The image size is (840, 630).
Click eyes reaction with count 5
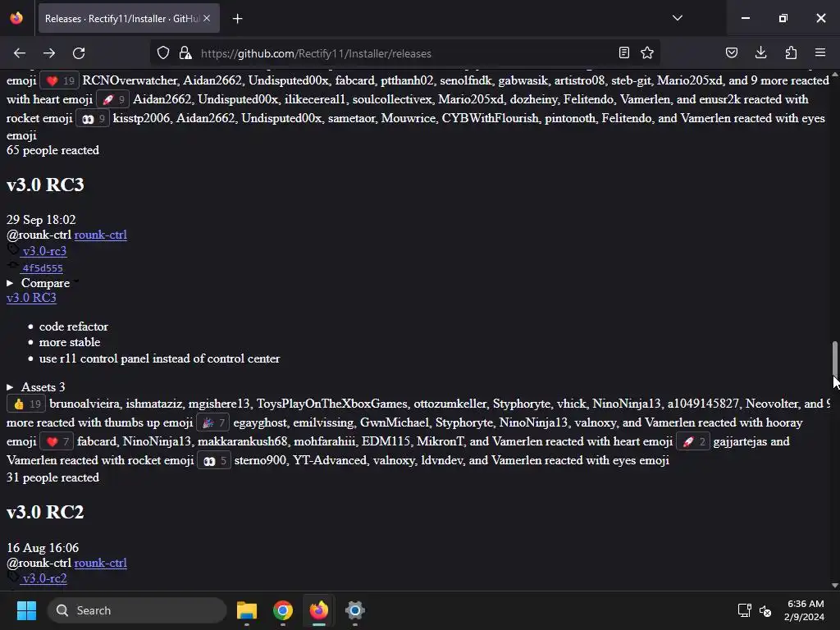[214, 461]
